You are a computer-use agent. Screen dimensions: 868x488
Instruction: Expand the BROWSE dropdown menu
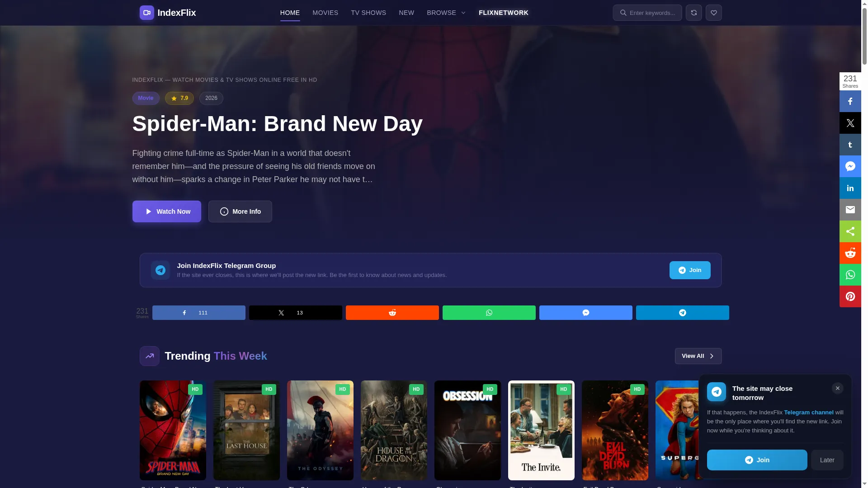446,13
